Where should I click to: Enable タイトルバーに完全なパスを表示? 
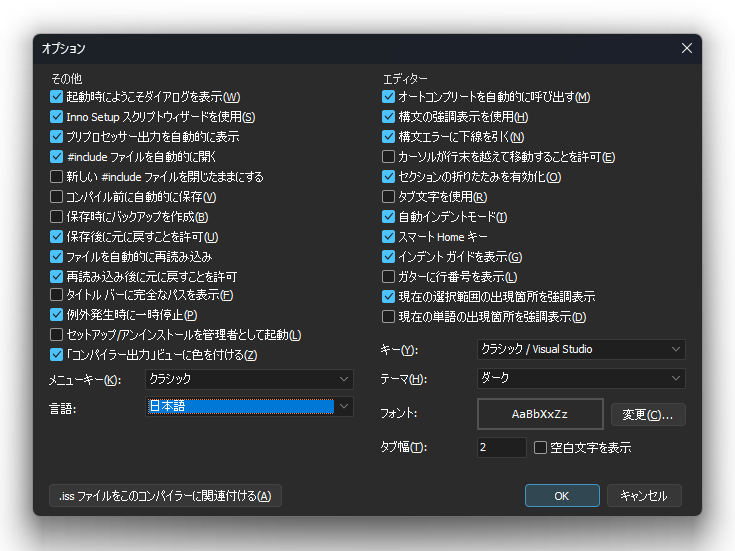(56, 295)
